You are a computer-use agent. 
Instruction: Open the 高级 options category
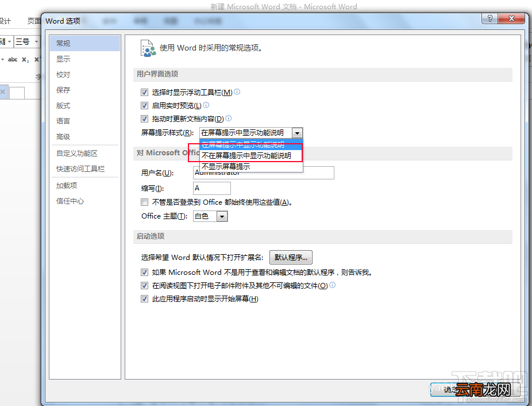point(85,136)
